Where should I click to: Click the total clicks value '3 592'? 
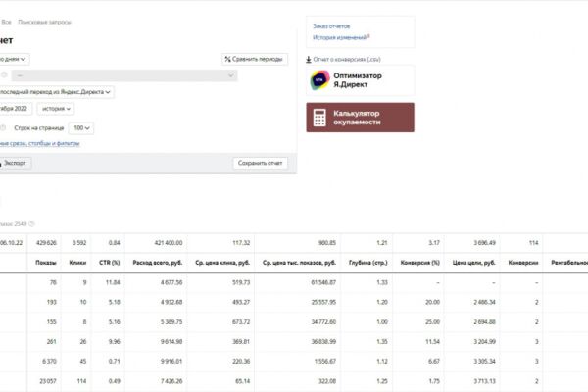click(x=79, y=243)
